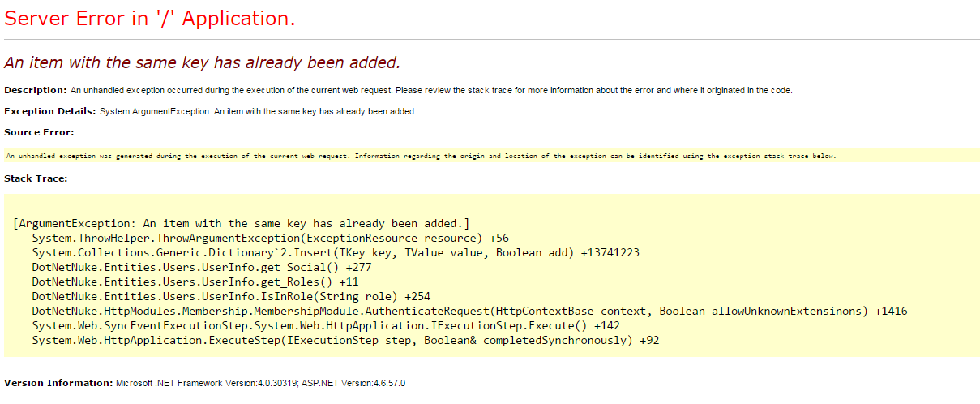The width and height of the screenshot is (980, 404).
Task: Click the ThrowHelper.ThrowArgumentException stack line
Action: [x=271, y=238]
